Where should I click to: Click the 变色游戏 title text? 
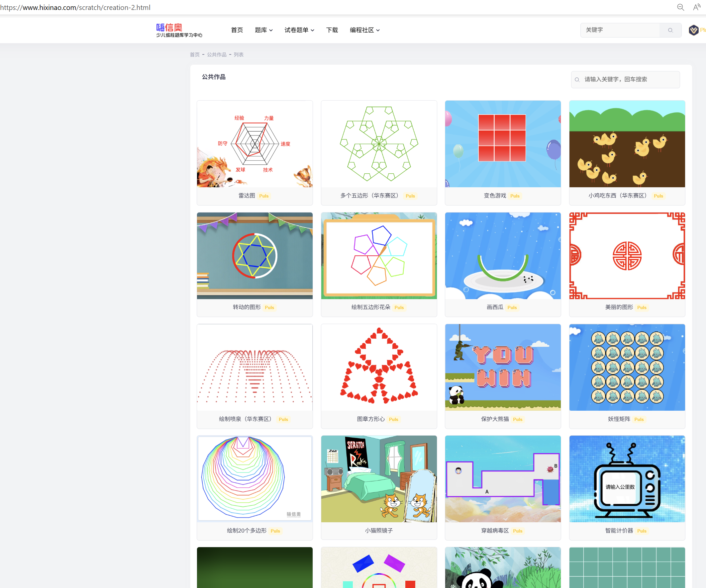[x=495, y=196]
